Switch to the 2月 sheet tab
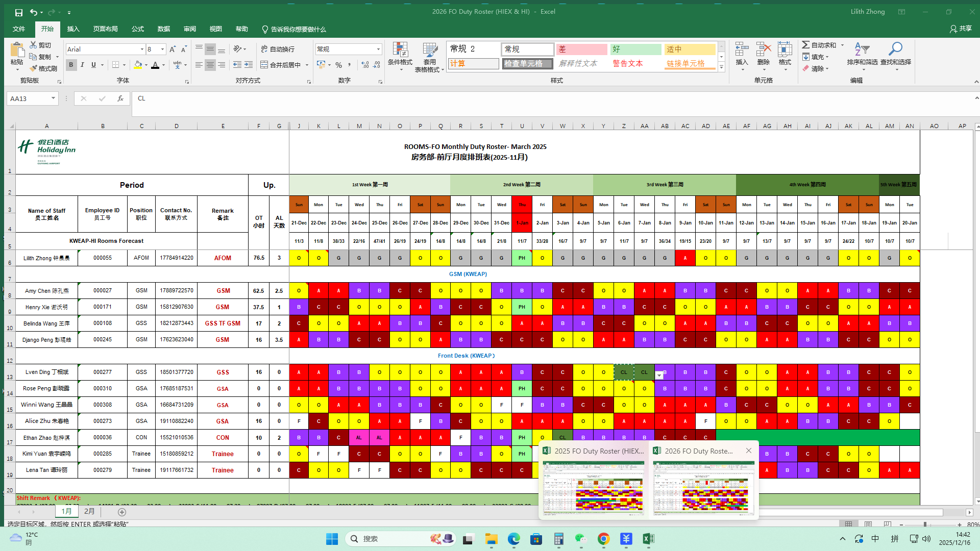The width and height of the screenshot is (980, 551). [x=89, y=511]
